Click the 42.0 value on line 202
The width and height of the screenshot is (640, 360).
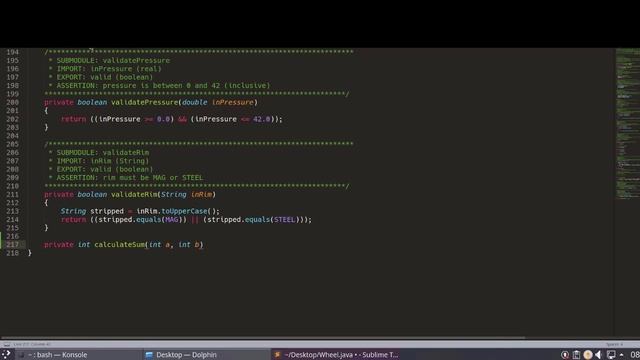[x=262, y=119]
